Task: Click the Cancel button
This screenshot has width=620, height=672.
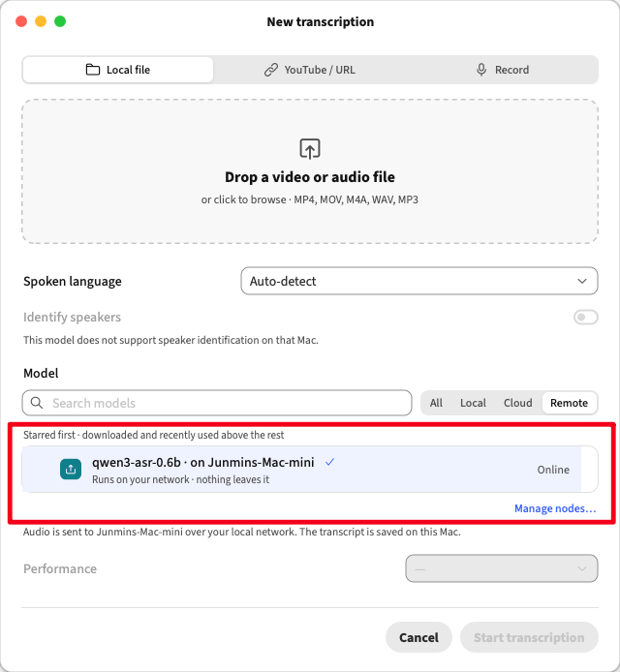Action: click(x=418, y=637)
